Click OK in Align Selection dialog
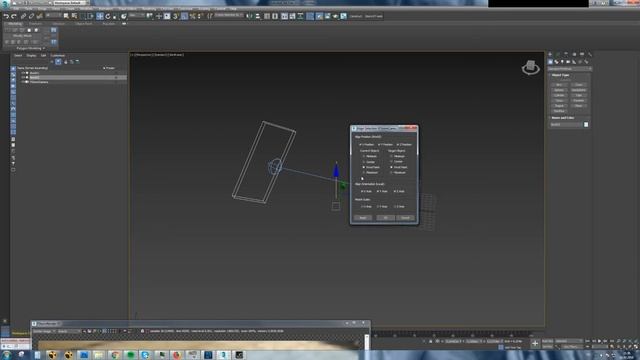The height and width of the screenshot is (360, 640). coord(385,218)
